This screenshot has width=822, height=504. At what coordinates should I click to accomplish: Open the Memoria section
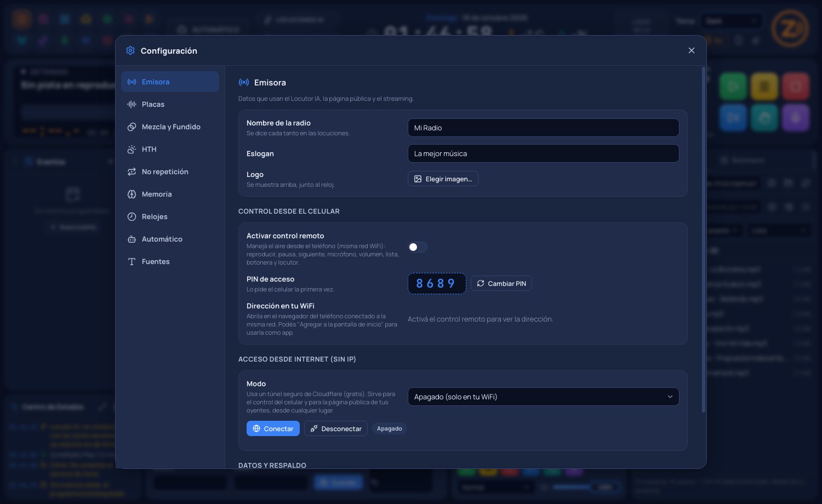pos(170,194)
